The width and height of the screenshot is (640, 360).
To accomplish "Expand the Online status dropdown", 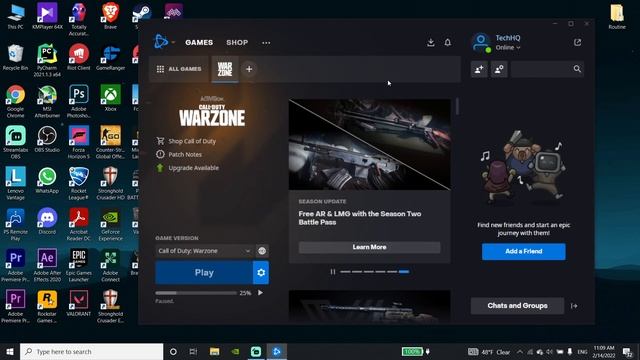I will coord(508,47).
